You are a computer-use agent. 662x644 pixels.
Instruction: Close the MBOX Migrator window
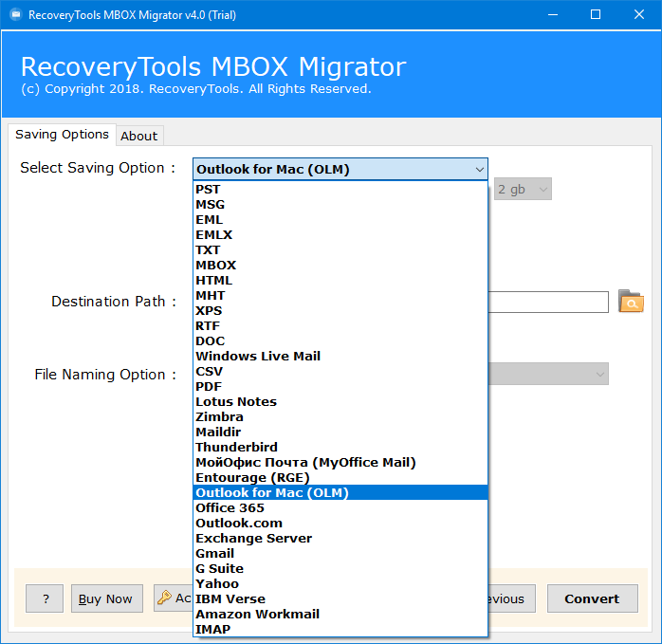639,15
